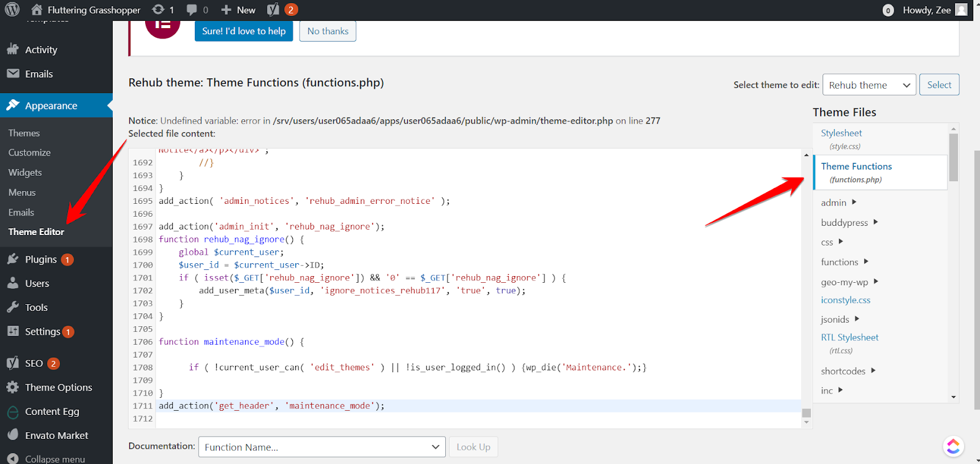Click the Elementor logo in the notice
This screenshot has width=980, height=464.
click(162, 26)
